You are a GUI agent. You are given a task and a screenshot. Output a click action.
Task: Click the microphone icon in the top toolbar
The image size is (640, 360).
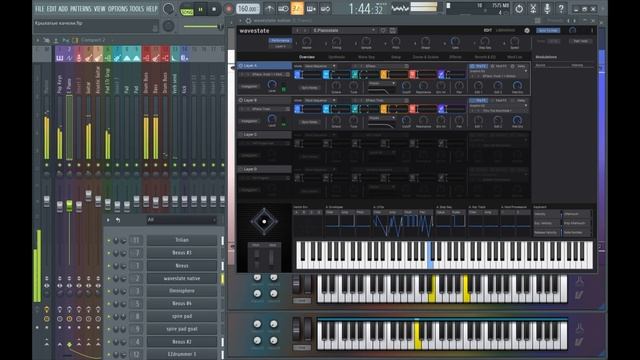point(547,9)
